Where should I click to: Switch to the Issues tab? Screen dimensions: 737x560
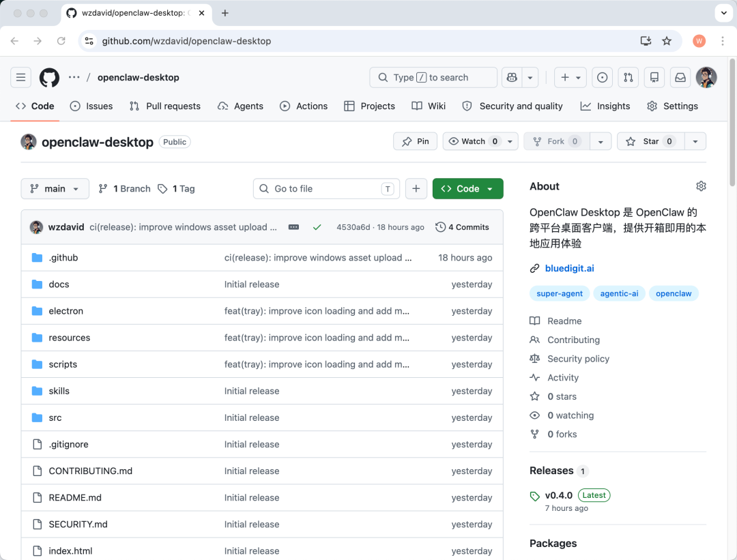(91, 106)
